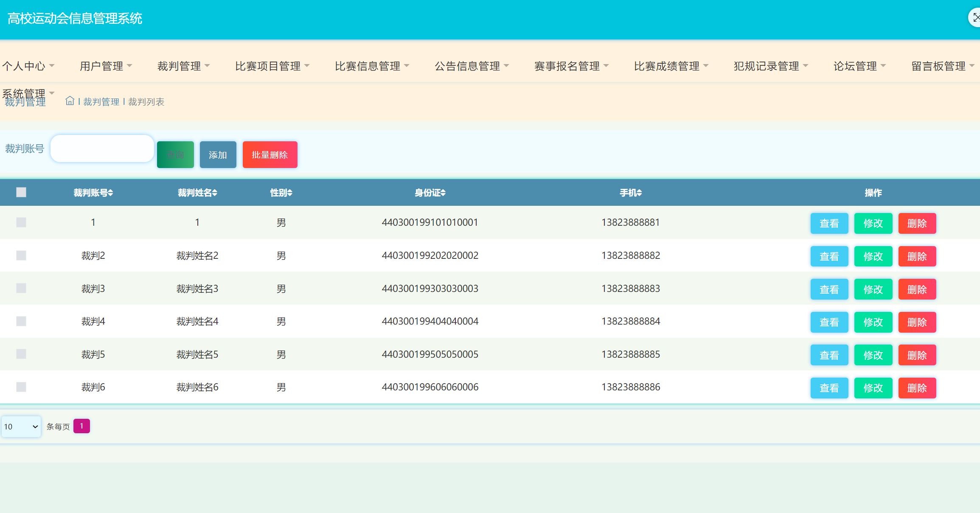Screen dimensions: 980x513
Task: Click the fullscreen icon at top right
Action: point(975,18)
